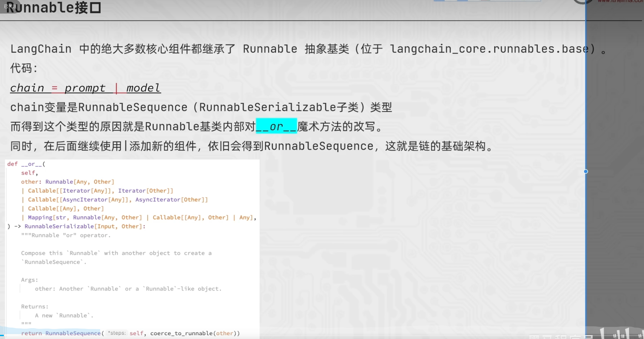Click the *steps: inlay hint
Image resolution: width=644 pixels, height=339 pixels.
pyautogui.click(x=117, y=333)
